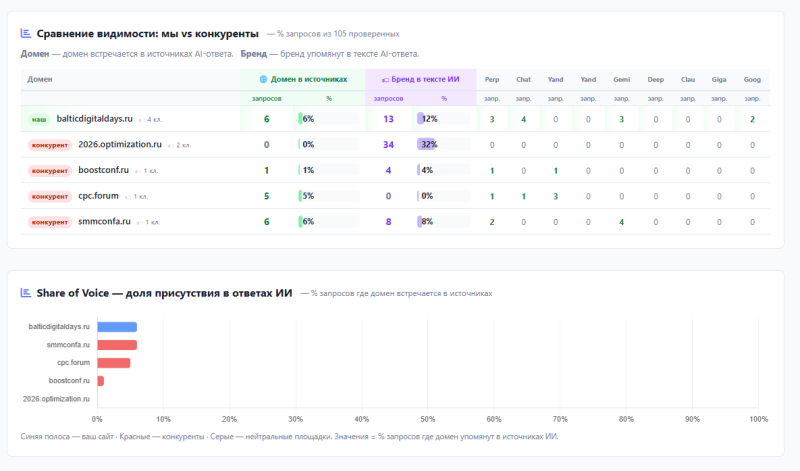Click brand queries value 8 for smmconfa.ru
This screenshot has height=471, width=800.
click(388, 221)
